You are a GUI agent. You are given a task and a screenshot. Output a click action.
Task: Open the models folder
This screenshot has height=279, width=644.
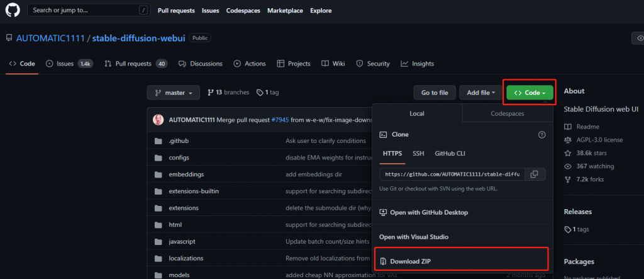[179, 275]
